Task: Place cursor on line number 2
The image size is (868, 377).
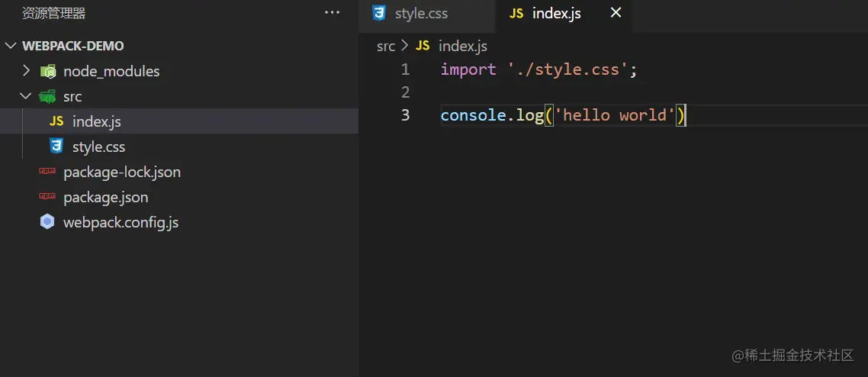Action: pos(405,92)
